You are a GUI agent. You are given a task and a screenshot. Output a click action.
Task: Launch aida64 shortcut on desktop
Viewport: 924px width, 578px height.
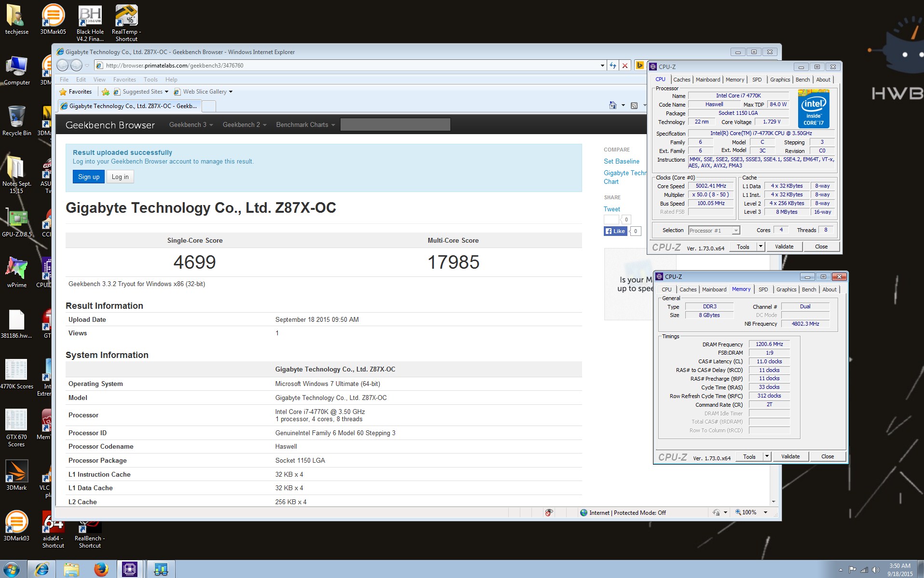point(53,529)
